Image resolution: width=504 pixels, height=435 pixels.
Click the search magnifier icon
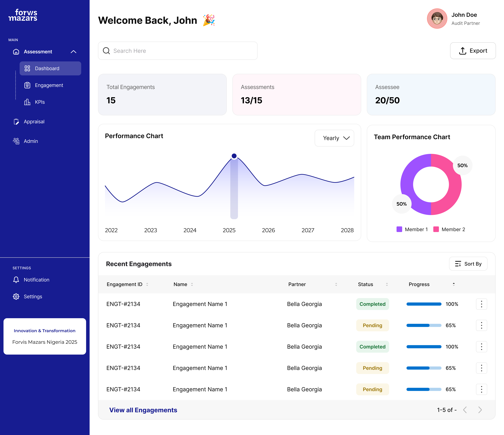(x=106, y=51)
